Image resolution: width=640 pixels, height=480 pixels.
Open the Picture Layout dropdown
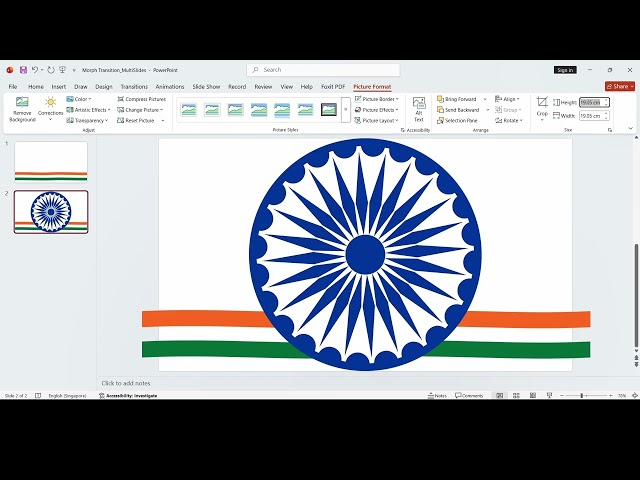pyautogui.click(x=376, y=120)
